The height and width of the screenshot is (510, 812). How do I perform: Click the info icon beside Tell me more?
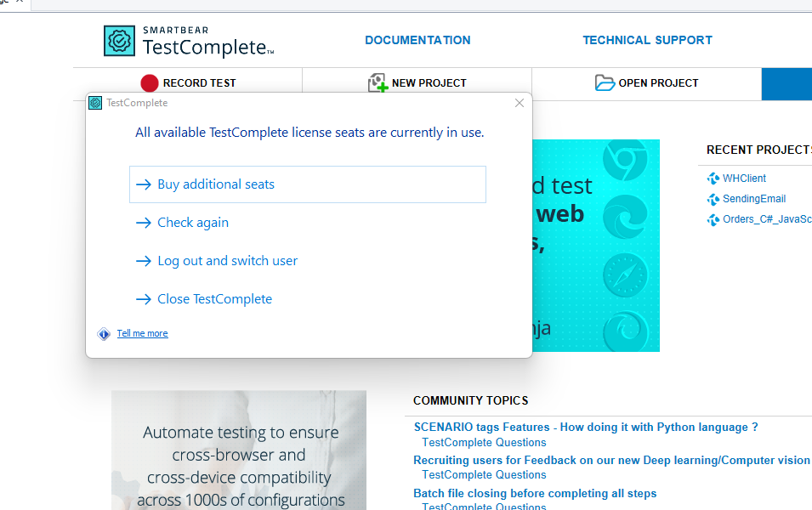[104, 333]
